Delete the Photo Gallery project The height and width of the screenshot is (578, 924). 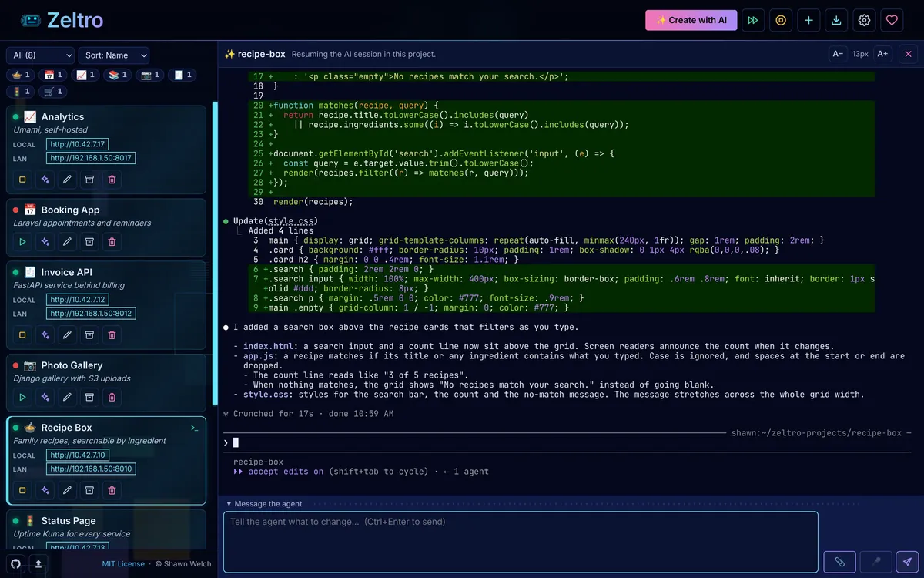pos(112,397)
